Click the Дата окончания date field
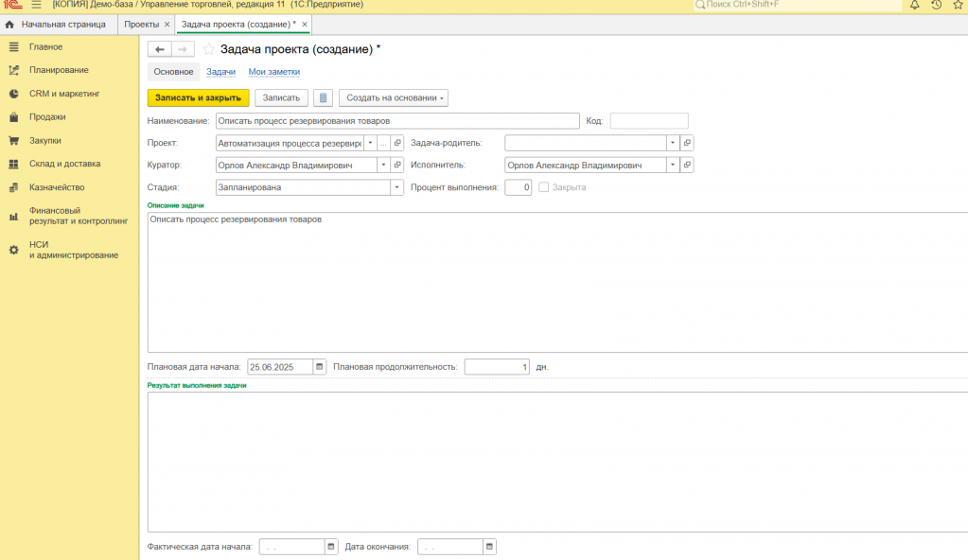This screenshot has height=560, width=968. 450,547
